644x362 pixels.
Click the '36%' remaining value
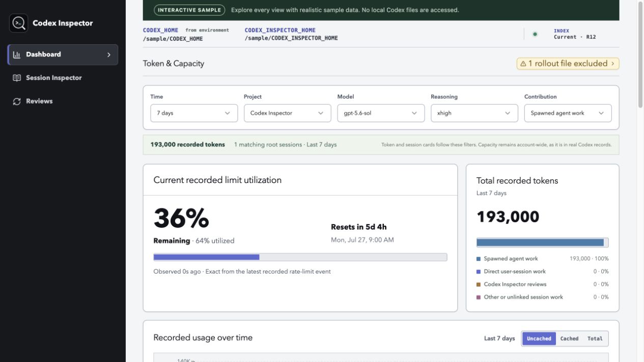coord(181,218)
